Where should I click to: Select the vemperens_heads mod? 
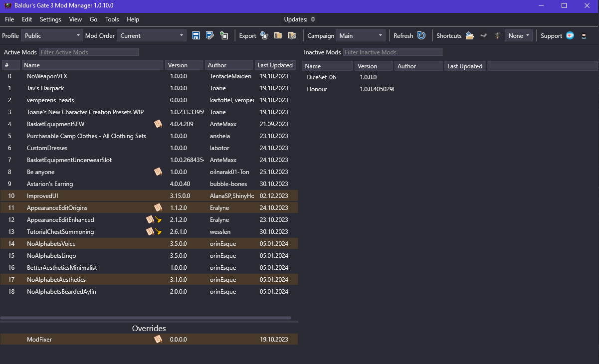click(149, 100)
